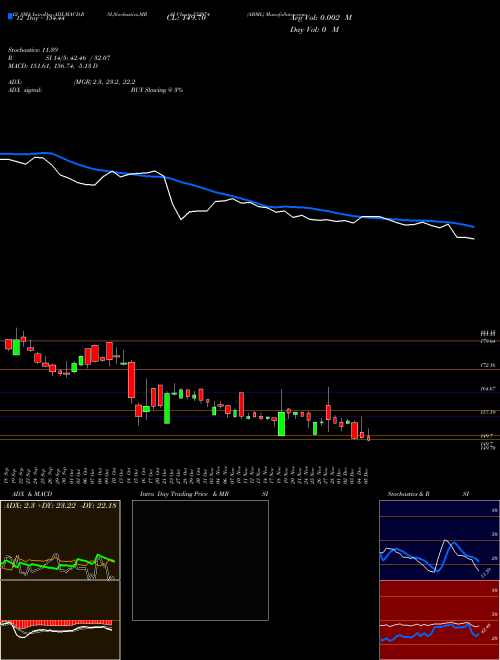Click the 'Avg Vol: 0.002 M' label

click(321, 18)
